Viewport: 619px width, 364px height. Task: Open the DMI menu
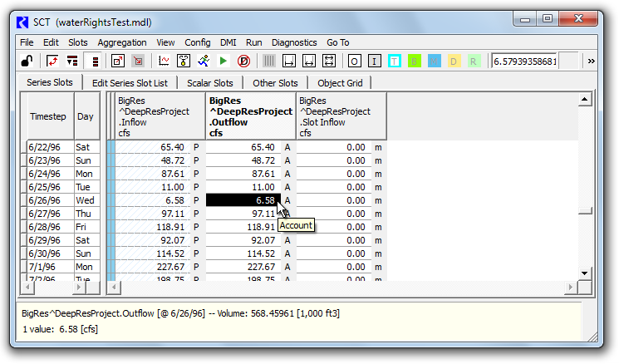pos(228,42)
